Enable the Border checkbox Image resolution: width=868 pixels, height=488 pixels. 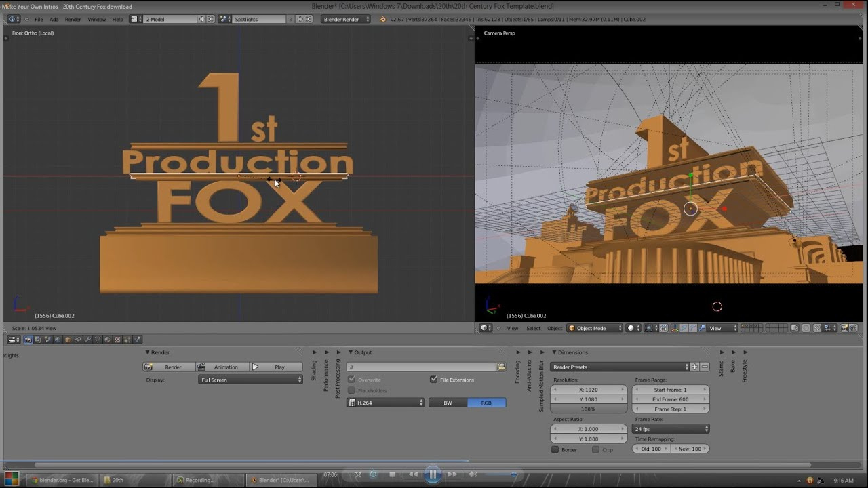[555, 449]
